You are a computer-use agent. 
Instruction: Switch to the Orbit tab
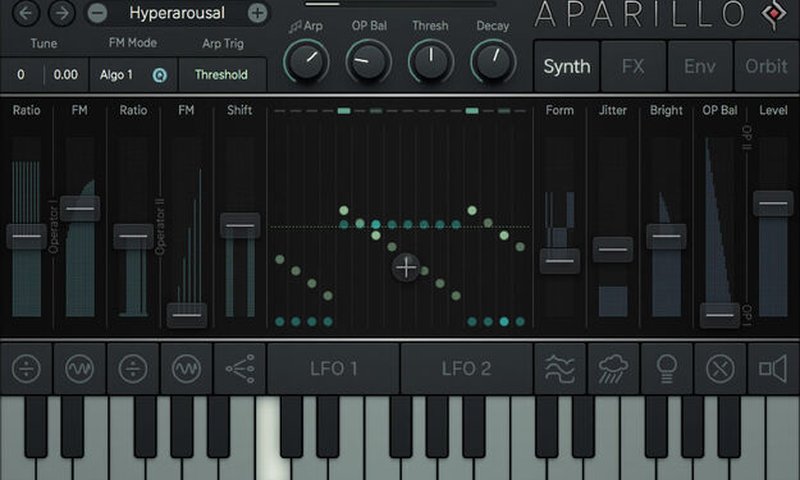(766, 67)
